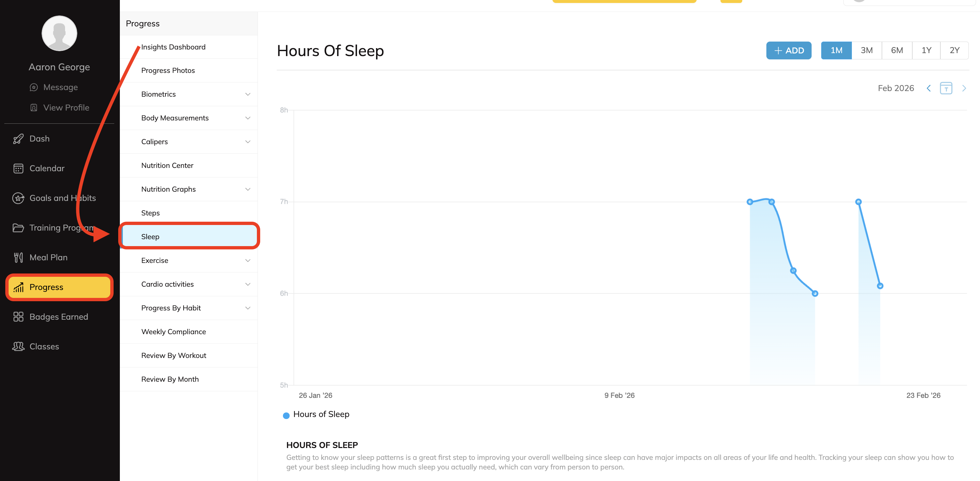Image resolution: width=980 pixels, height=481 pixels.
Task: Click the Goals and Habits star icon
Action: pyautogui.click(x=18, y=198)
